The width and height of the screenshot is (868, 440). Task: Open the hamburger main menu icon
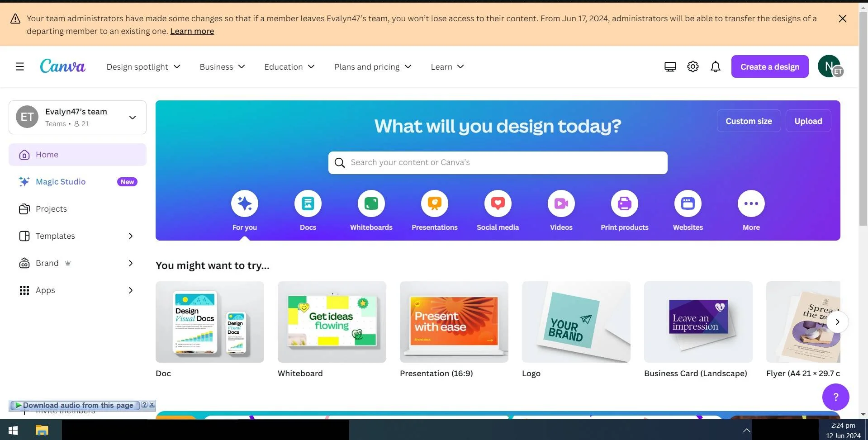click(20, 66)
